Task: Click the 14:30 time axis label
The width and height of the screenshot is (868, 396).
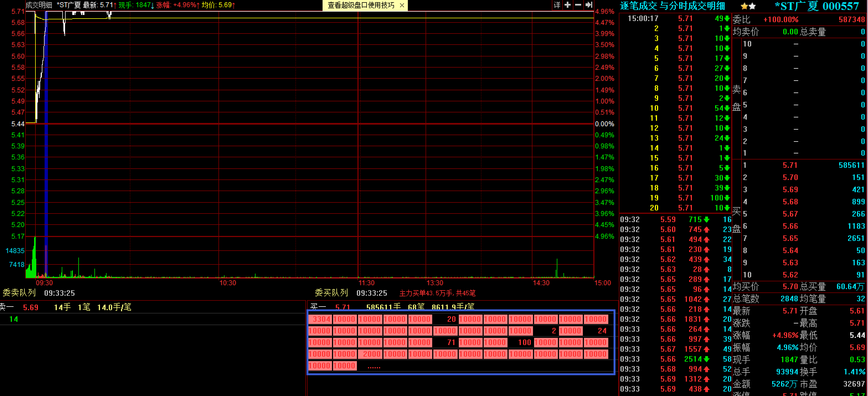Action: click(541, 283)
